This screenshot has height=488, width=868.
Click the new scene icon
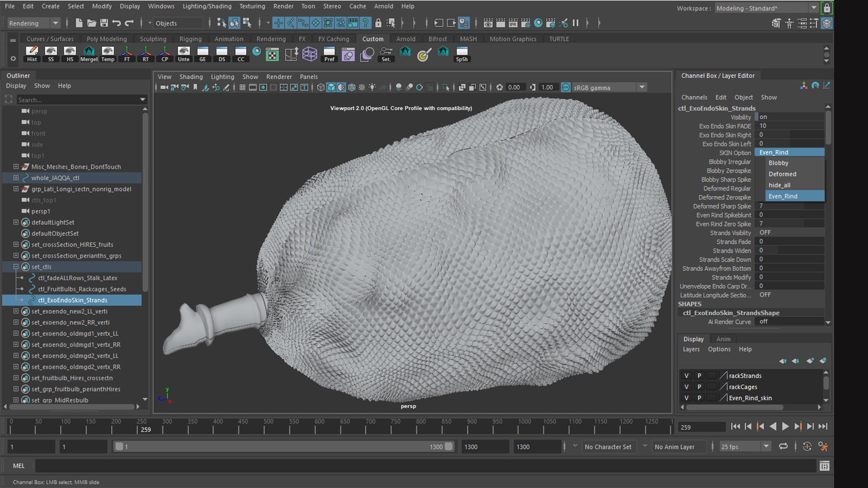(79, 23)
